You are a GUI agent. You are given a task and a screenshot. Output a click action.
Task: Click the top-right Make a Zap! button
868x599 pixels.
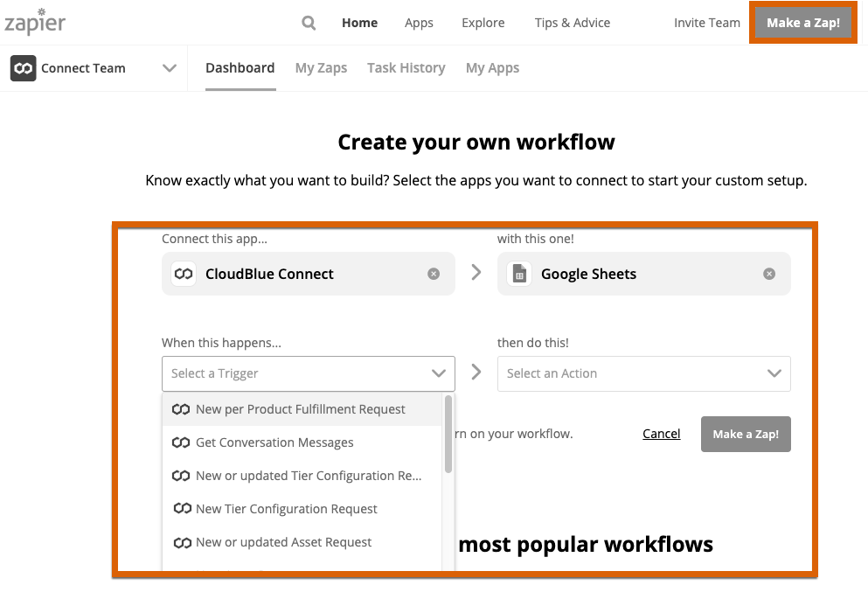pos(803,23)
